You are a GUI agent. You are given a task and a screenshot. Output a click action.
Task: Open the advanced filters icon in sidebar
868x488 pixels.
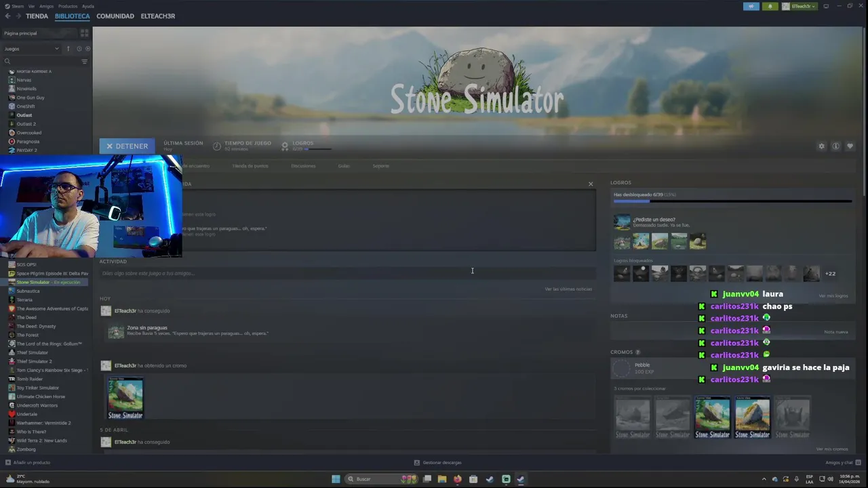[x=84, y=61]
